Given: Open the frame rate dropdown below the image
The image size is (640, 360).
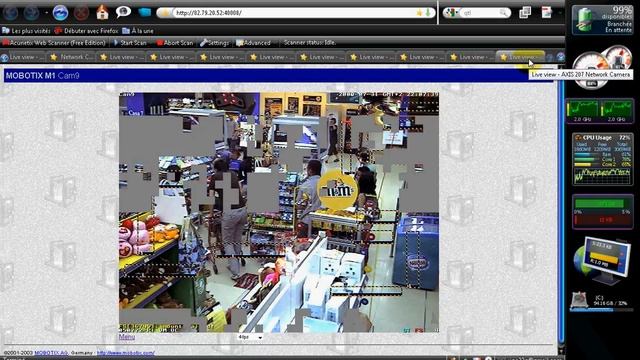Looking at the screenshot, I should point(250,337).
